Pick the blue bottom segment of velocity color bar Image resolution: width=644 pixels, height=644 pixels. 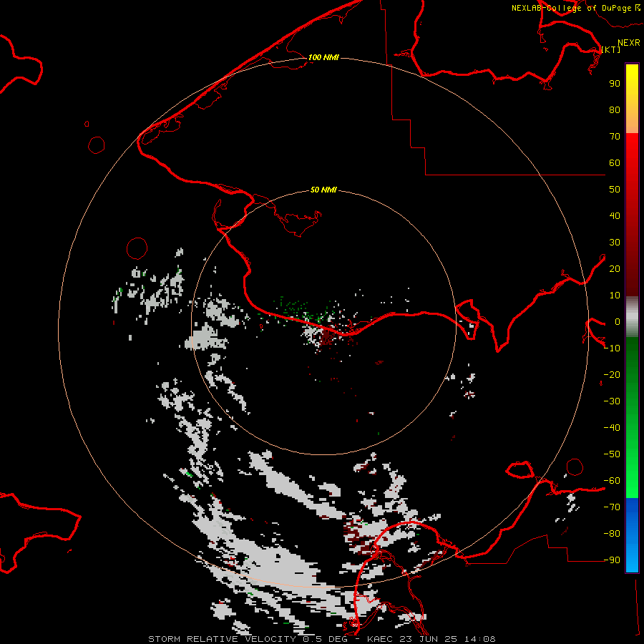coord(632,535)
